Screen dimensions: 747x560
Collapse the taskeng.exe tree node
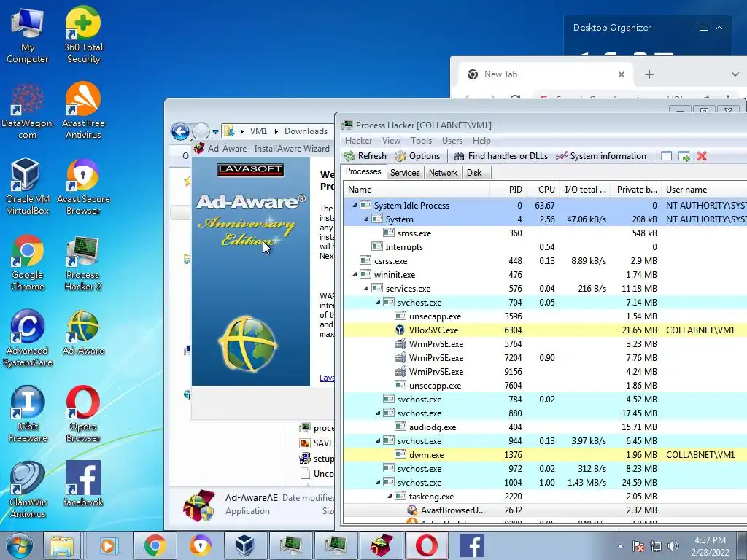[x=390, y=496]
